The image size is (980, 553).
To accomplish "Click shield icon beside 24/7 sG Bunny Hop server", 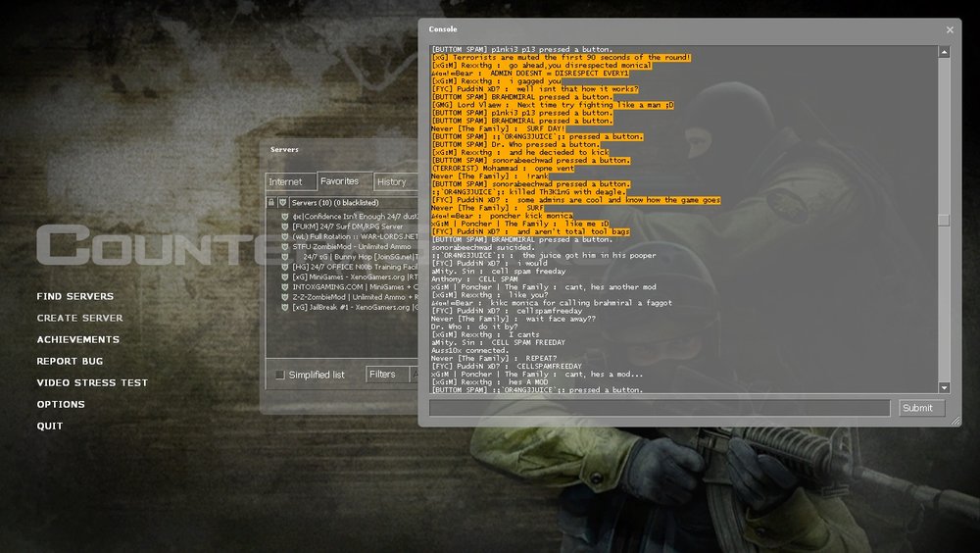I will click(285, 257).
